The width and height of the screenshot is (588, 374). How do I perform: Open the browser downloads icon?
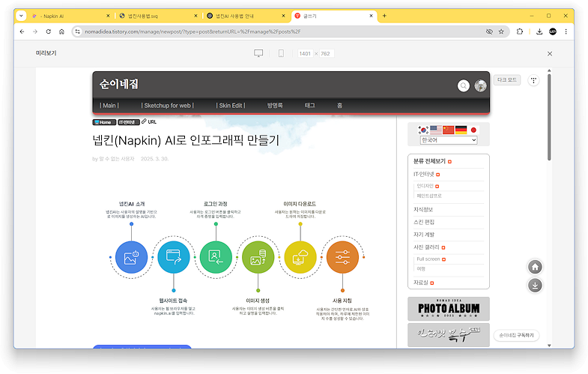(539, 31)
